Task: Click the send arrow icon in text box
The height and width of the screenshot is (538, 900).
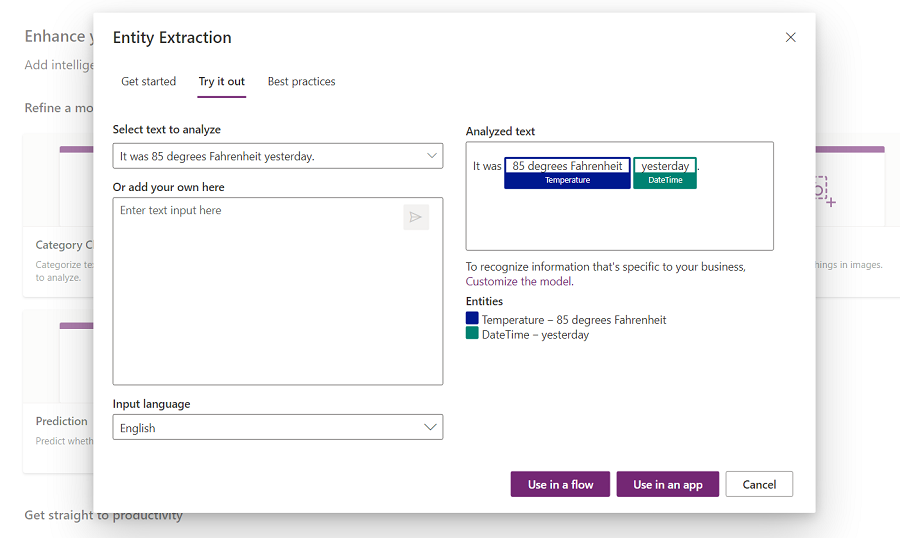Action: (416, 217)
